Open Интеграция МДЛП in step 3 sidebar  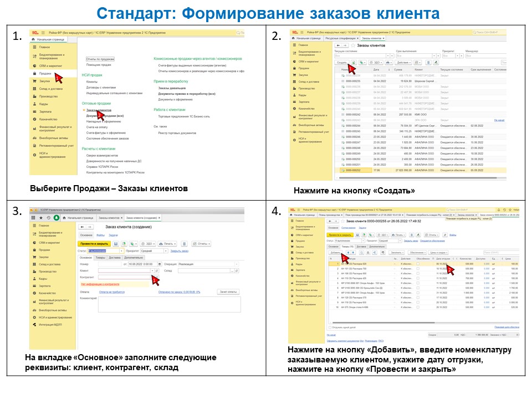[50, 325]
